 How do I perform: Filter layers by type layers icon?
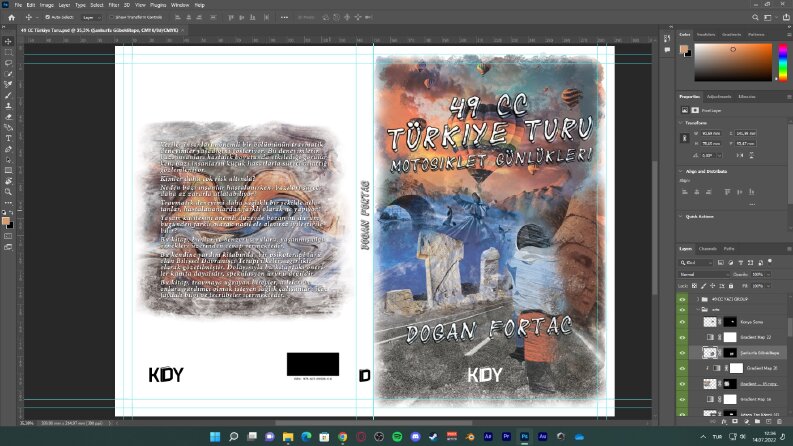[x=740, y=262]
